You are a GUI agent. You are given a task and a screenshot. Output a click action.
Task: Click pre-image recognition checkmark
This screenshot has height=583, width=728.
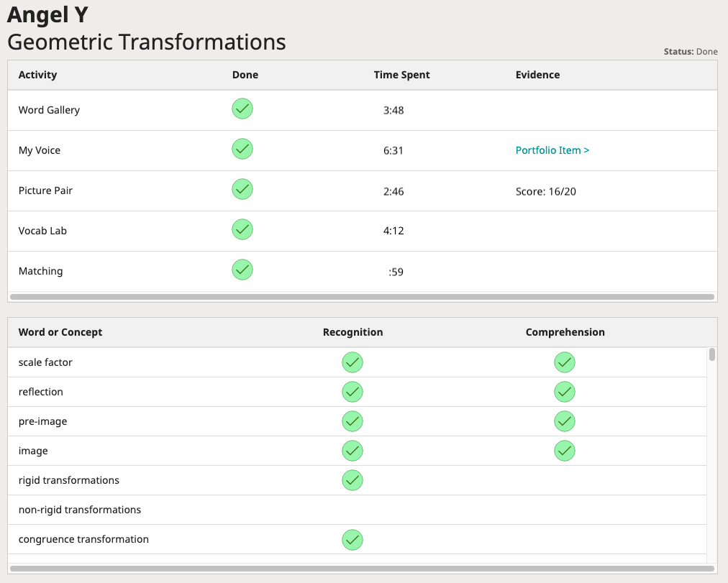pyautogui.click(x=352, y=421)
